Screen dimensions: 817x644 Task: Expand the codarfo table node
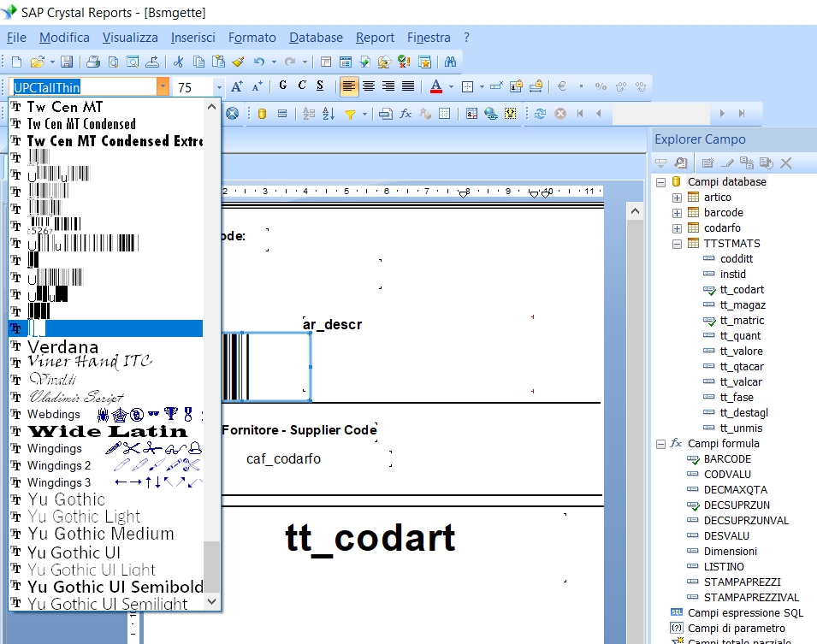(677, 228)
